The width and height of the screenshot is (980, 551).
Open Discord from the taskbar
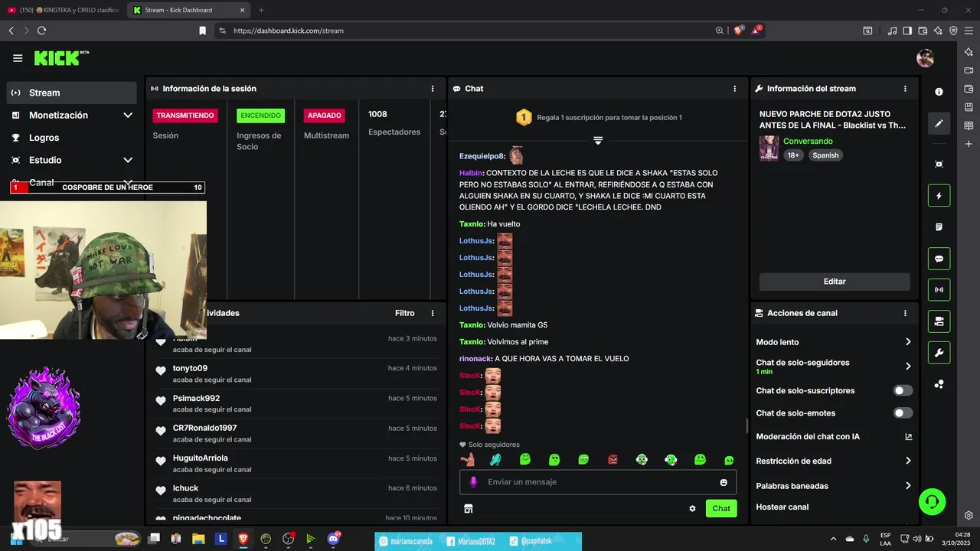click(x=333, y=539)
